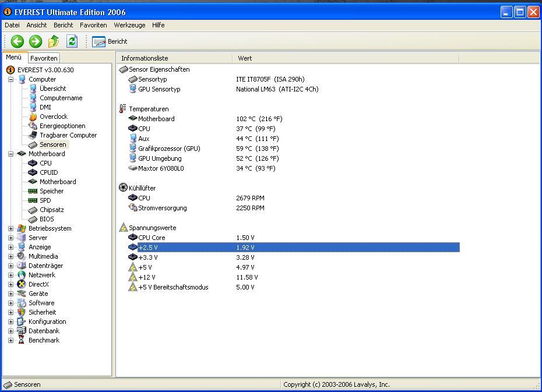
Task: Expand the Betriebssystem node
Action: coord(10,229)
